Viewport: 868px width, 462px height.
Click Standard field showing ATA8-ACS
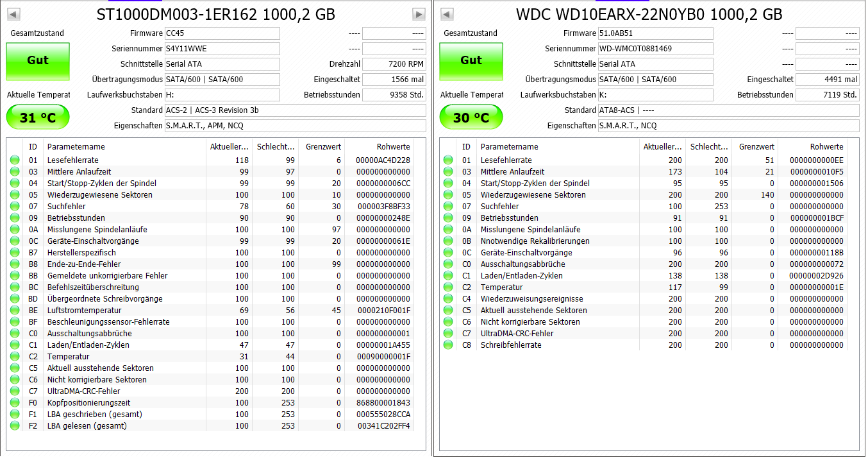728,110
